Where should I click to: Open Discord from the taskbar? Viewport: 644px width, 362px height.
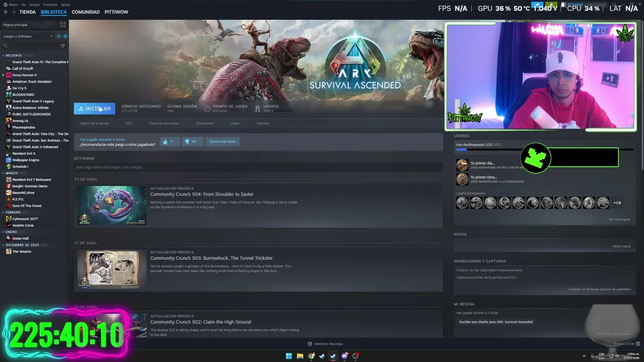(345, 356)
